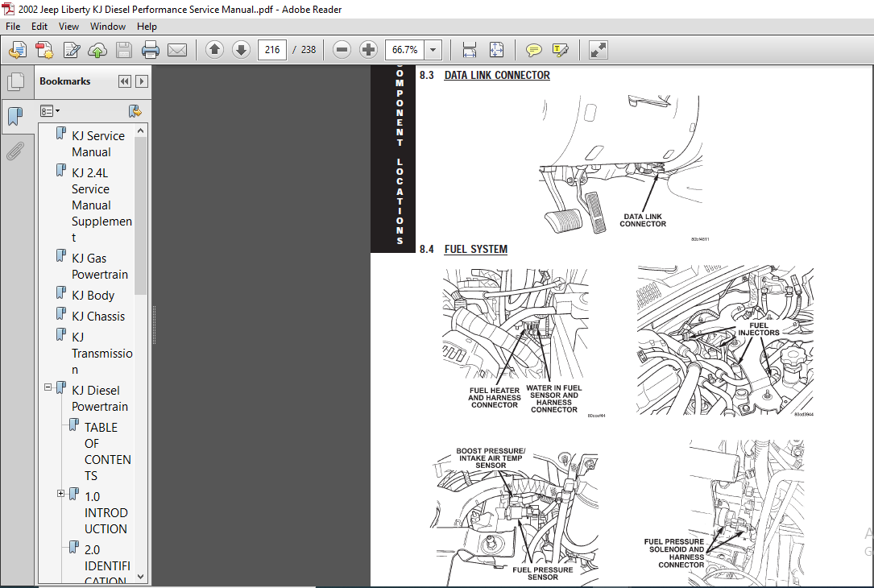Open the Attachments paperclip panel
This screenshot has width=874, height=588.
[15, 151]
